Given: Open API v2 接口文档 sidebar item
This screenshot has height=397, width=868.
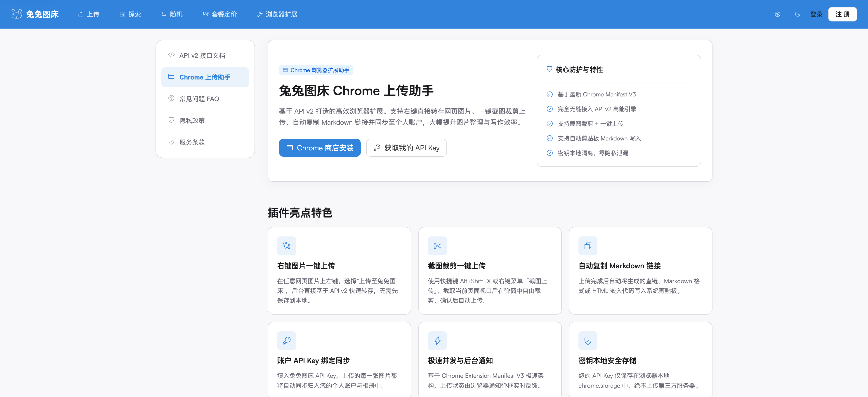Looking at the screenshot, I should (205, 56).
